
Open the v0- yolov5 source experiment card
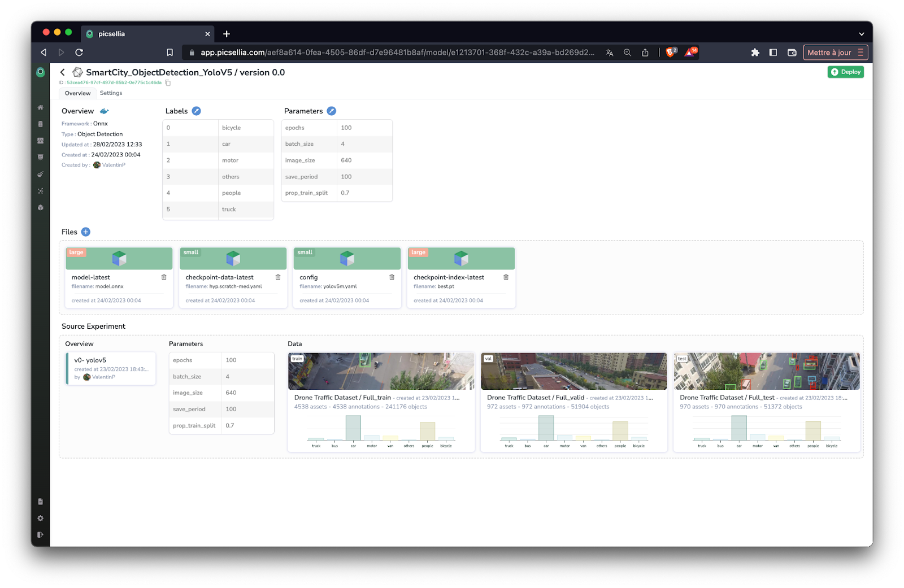coord(111,368)
